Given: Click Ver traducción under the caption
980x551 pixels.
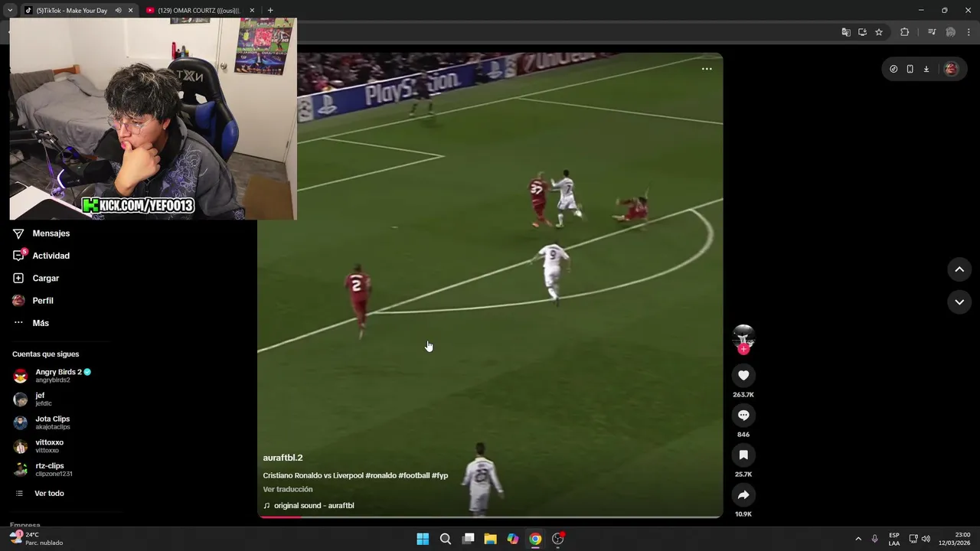Looking at the screenshot, I should point(288,489).
